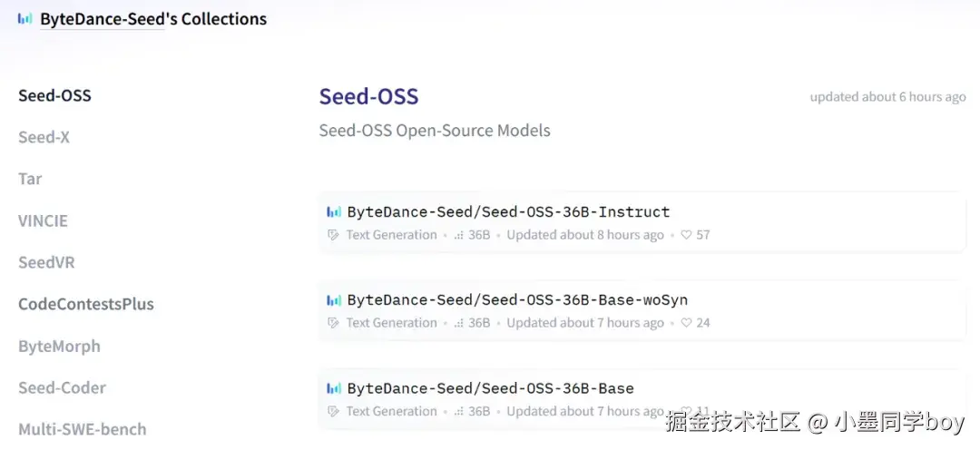Select the Tar collection in the sidebar
980x450 pixels.
(30, 179)
